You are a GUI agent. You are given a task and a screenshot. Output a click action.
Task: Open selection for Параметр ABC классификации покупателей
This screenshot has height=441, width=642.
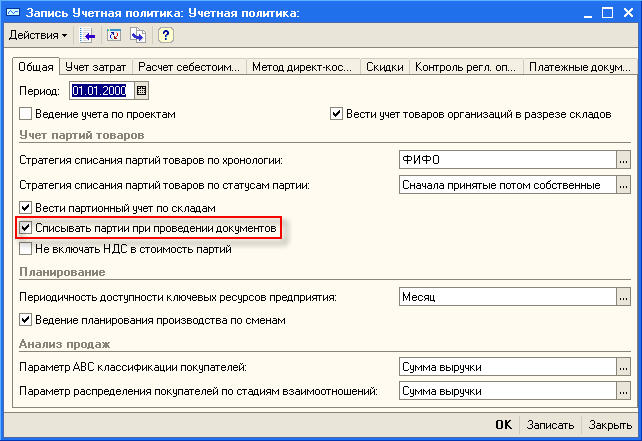coord(623,367)
